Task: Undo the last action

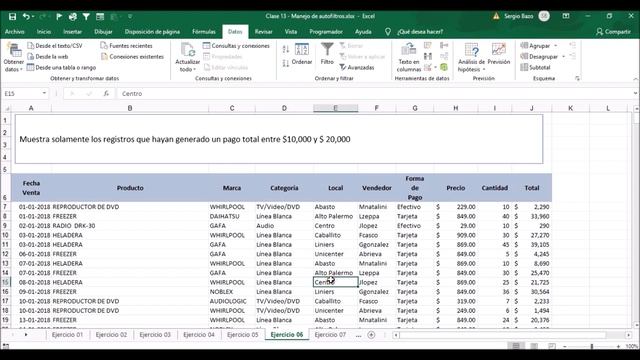Action: [26, 16]
